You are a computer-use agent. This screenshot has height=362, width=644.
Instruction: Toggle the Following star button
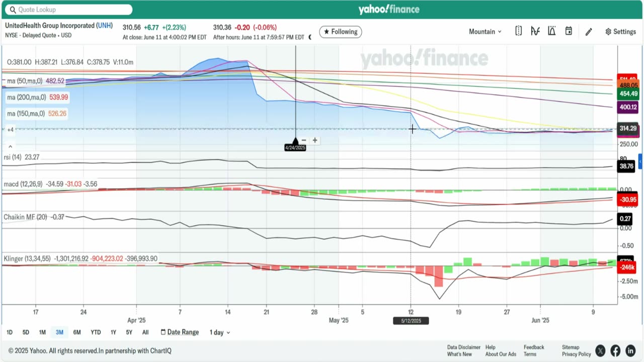[x=340, y=32]
